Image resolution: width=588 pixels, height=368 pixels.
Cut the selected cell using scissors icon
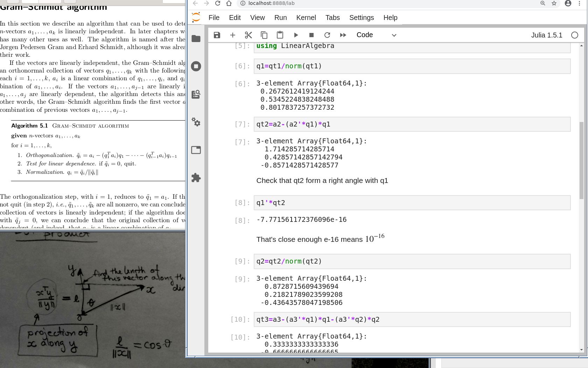coord(248,35)
